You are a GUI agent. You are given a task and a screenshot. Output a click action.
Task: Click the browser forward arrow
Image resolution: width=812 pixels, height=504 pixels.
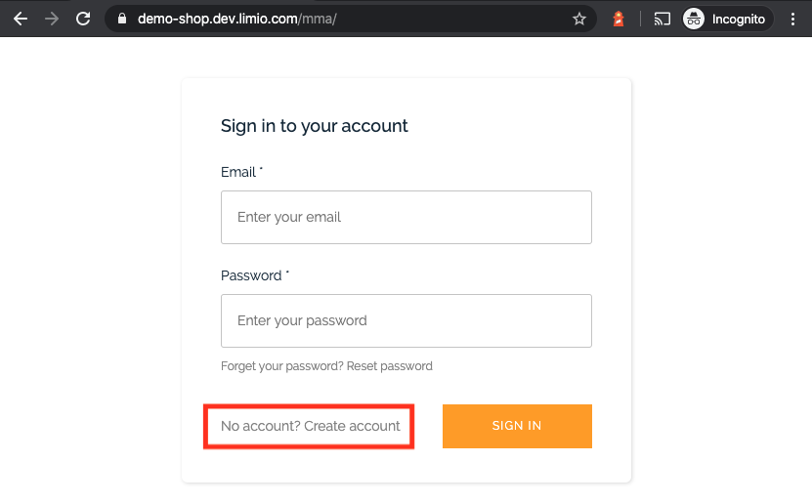[51, 20]
